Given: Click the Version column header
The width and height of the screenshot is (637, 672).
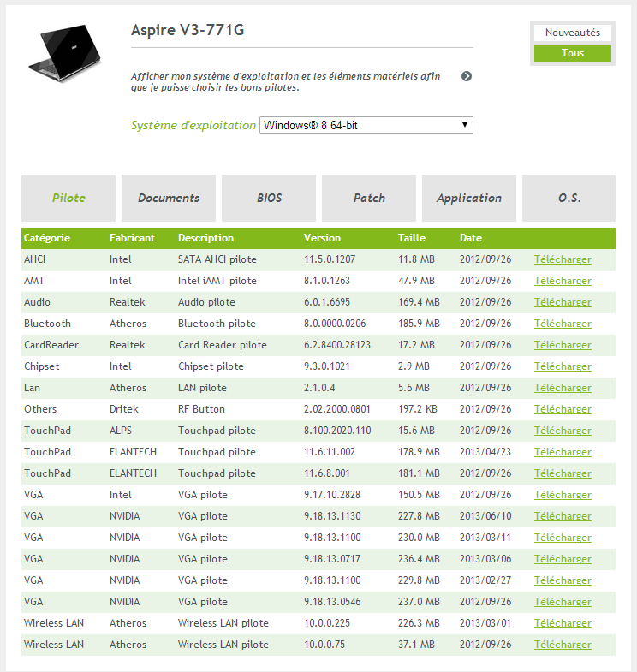Looking at the screenshot, I should click(322, 238).
